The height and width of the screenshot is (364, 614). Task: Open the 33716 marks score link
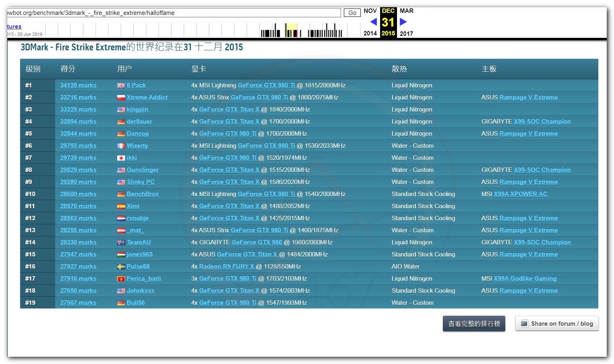tap(78, 97)
